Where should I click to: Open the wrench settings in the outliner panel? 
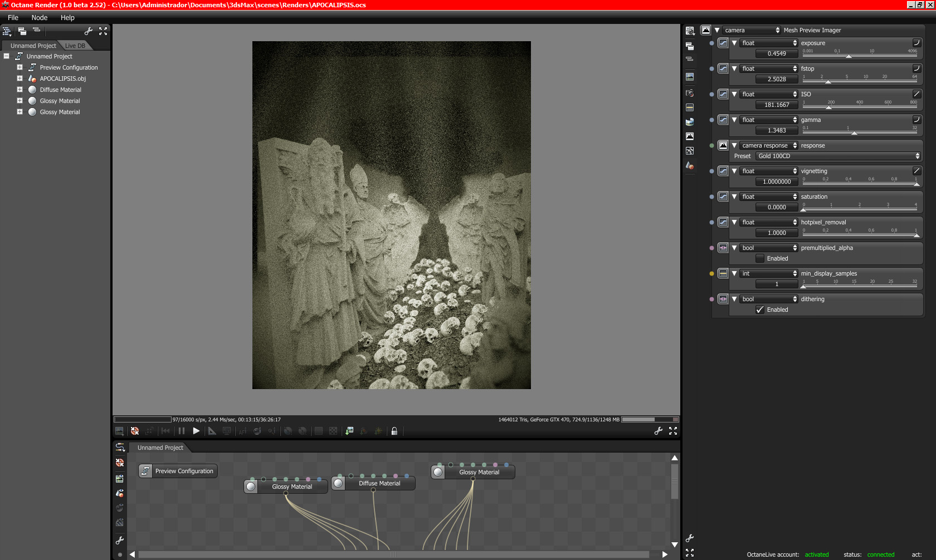pos(88,31)
